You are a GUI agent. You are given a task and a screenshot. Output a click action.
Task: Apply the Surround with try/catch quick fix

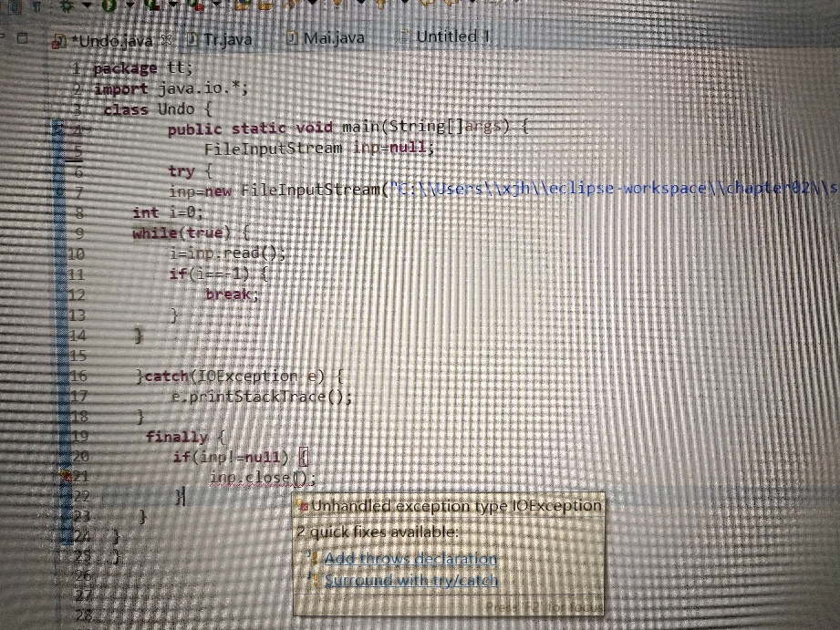(x=411, y=580)
